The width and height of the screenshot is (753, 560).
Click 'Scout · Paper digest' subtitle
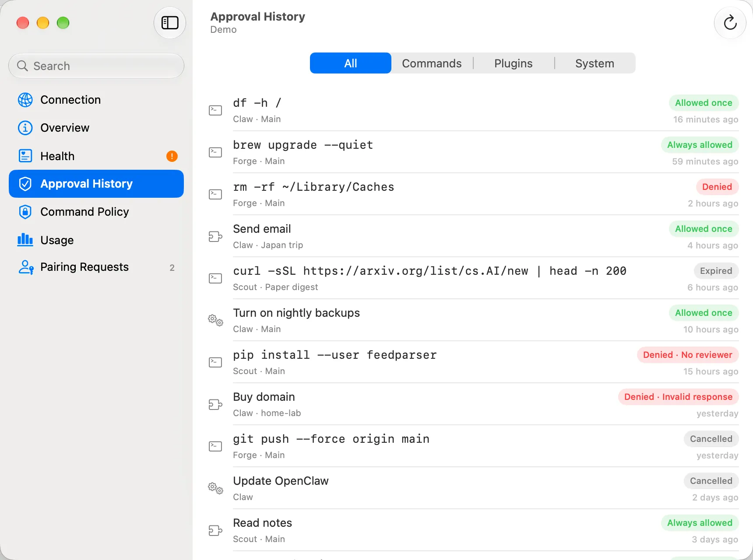275,287
